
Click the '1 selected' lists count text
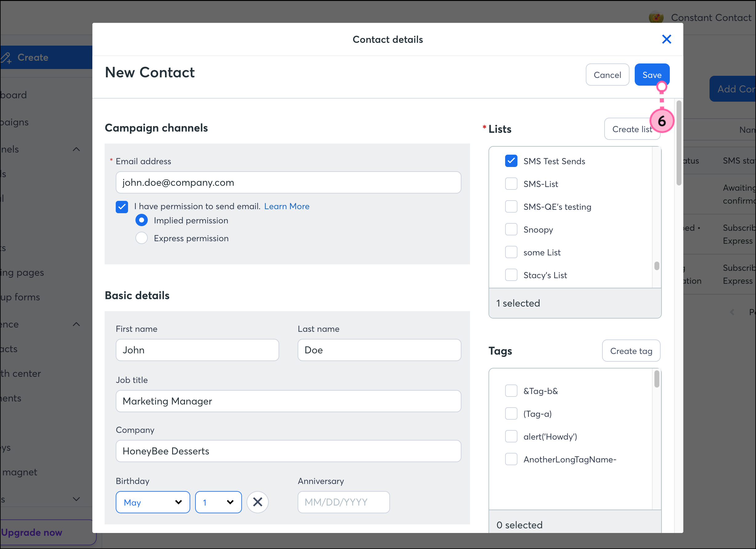[x=518, y=303]
